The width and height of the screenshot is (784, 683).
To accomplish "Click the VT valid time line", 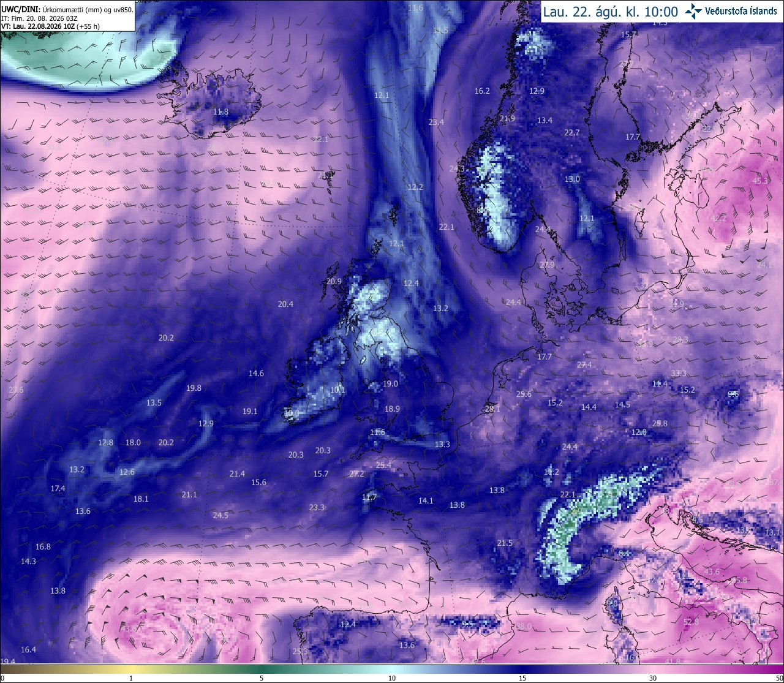I will pyautogui.click(x=50, y=26).
